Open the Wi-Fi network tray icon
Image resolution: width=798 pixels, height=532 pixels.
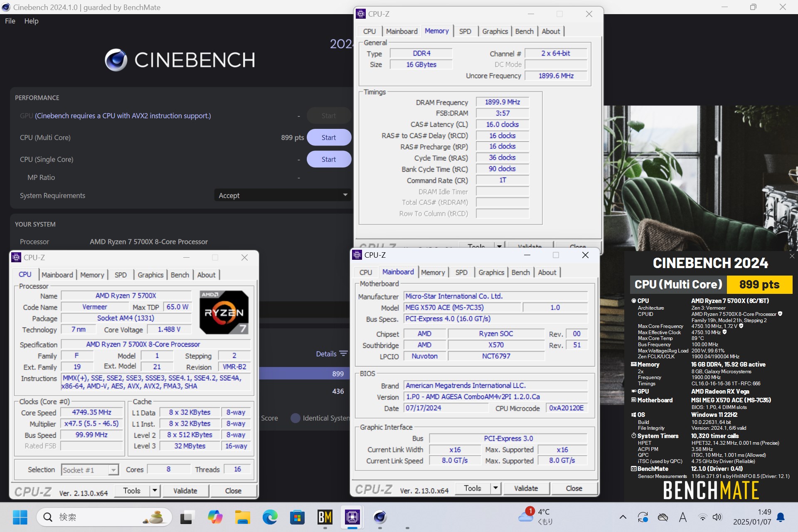pyautogui.click(x=702, y=517)
